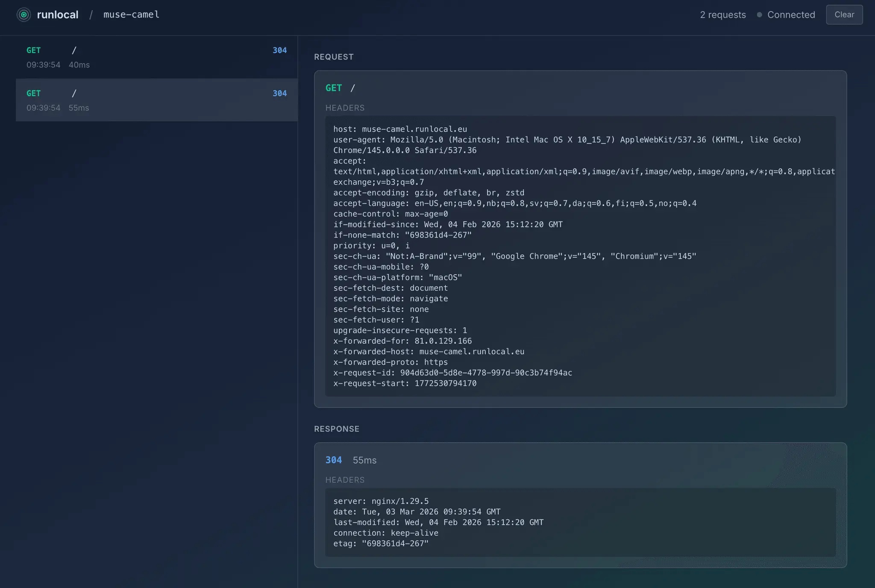Click the accept-encoding header line
Viewport: 875px width, 588px height.
(429, 193)
